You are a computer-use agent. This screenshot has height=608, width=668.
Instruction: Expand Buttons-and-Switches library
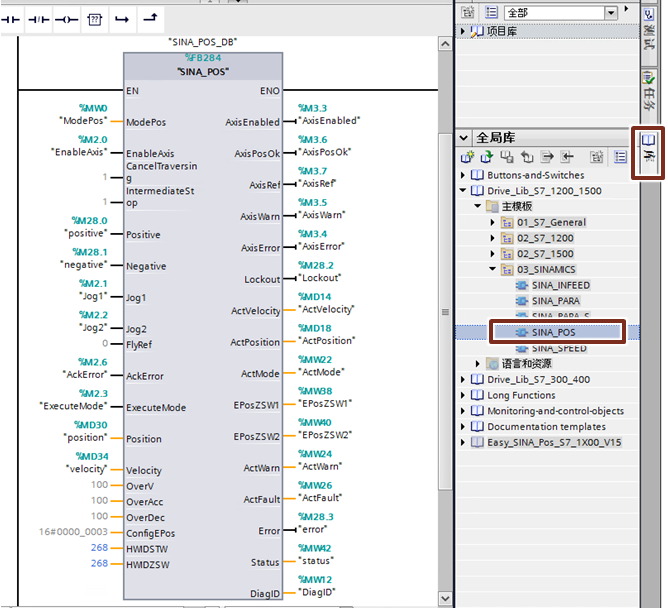(x=463, y=175)
